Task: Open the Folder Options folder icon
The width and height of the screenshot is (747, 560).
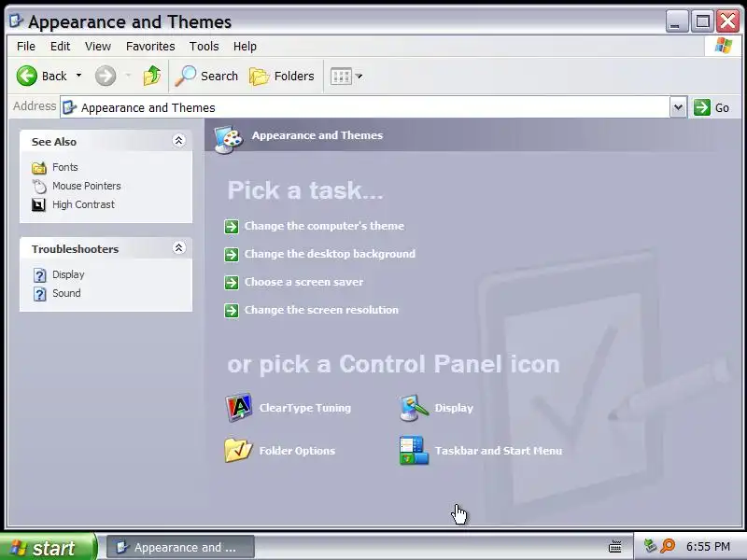Action: (238, 451)
